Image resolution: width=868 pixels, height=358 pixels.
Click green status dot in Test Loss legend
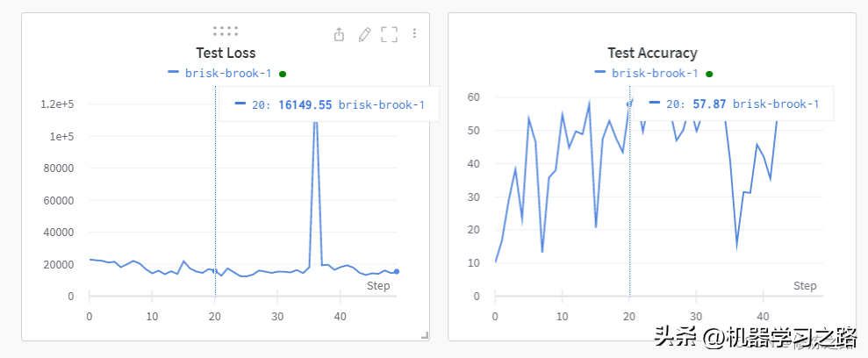pyautogui.click(x=283, y=75)
